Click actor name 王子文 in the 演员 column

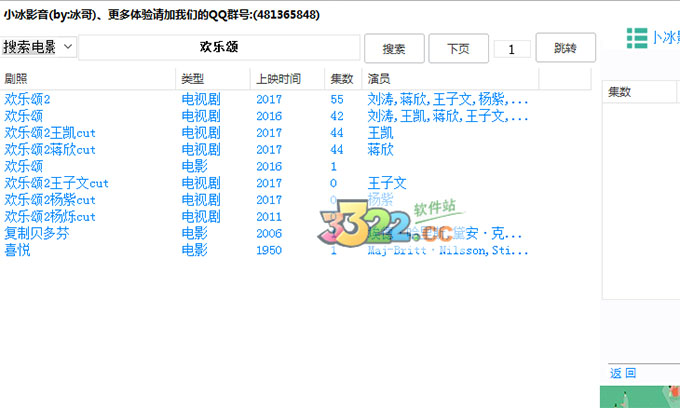(x=387, y=183)
